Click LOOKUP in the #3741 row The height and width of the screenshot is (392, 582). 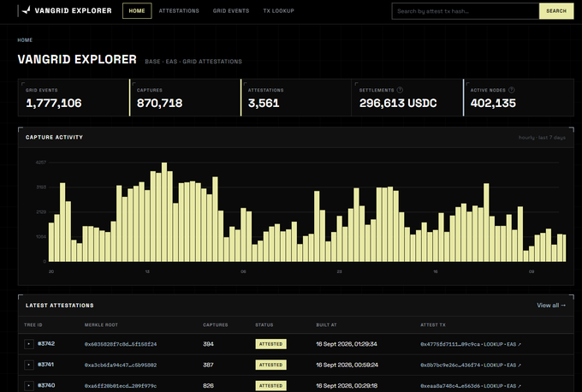493,365
